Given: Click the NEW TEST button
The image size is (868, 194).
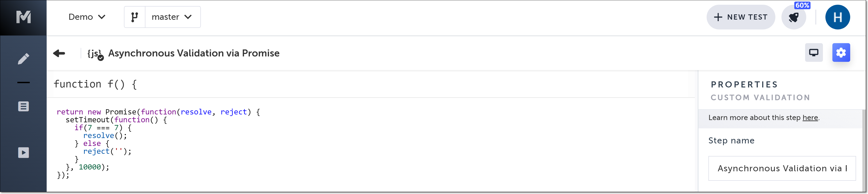Looking at the screenshot, I should (x=740, y=17).
